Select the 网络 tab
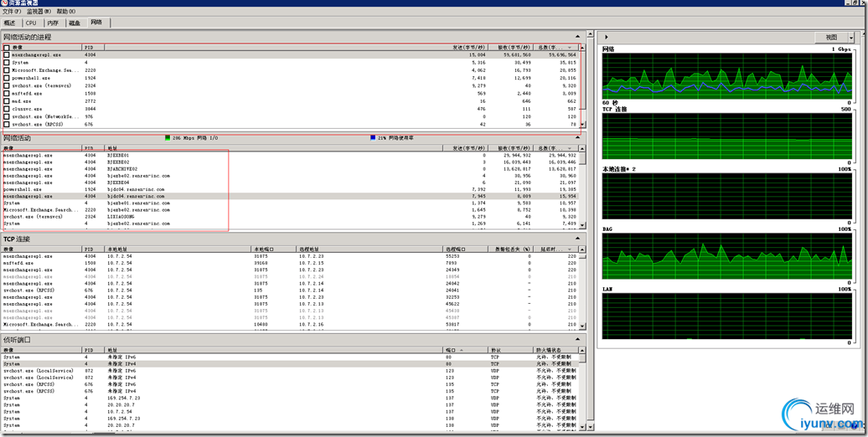Viewport: 868px width, 437px height. [x=97, y=22]
